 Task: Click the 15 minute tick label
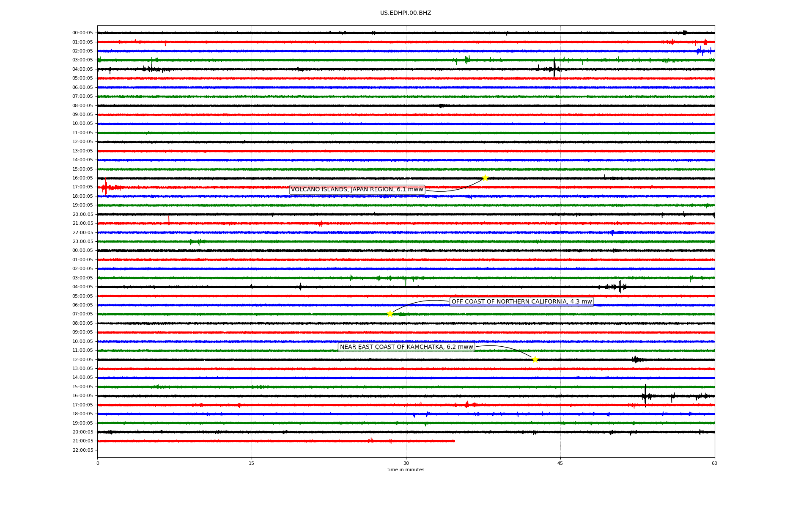tap(252, 463)
